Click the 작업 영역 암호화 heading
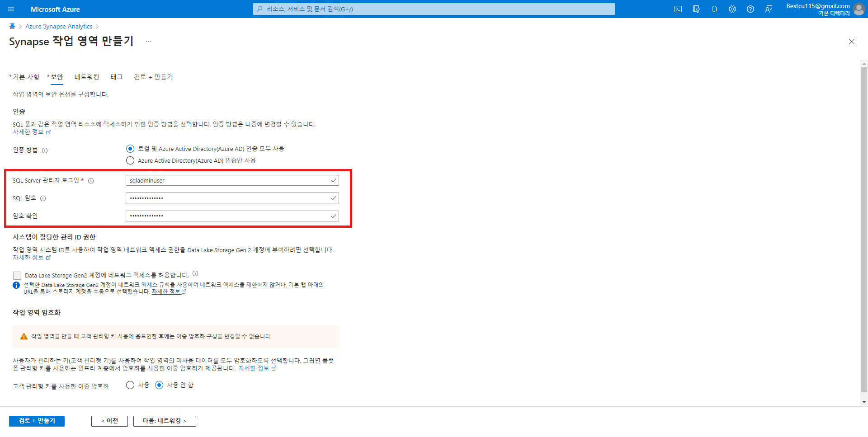 [37, 313]
